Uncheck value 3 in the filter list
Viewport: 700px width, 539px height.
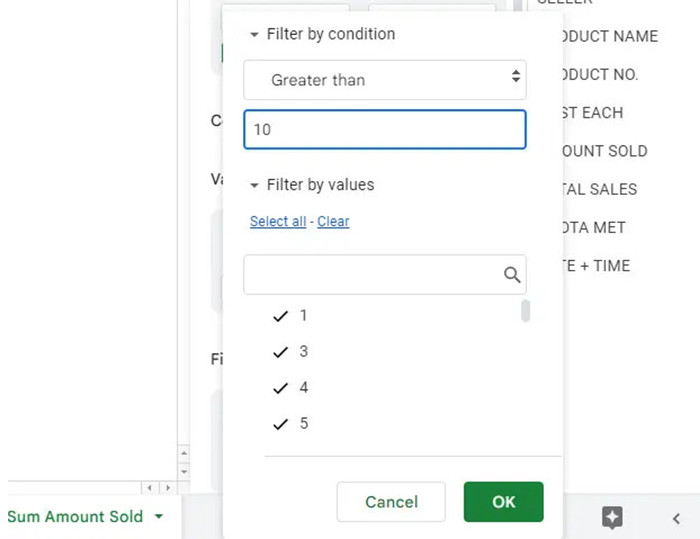281,352
